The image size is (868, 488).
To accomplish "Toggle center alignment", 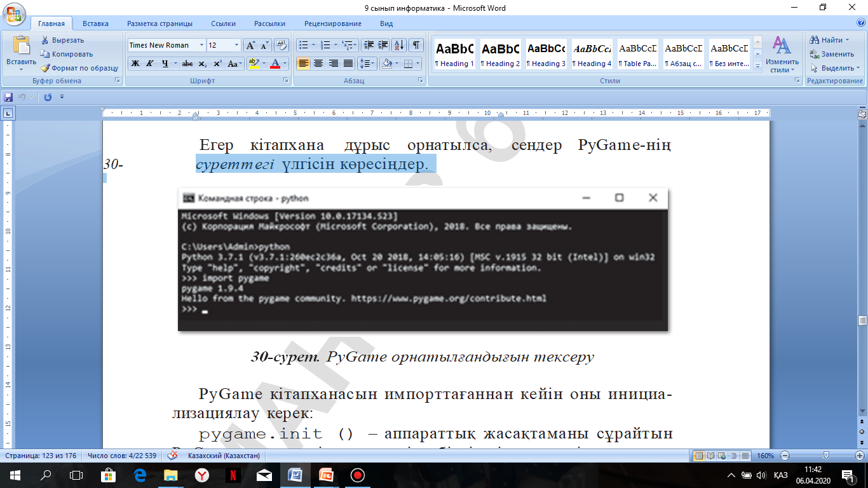I will point(318,64).
